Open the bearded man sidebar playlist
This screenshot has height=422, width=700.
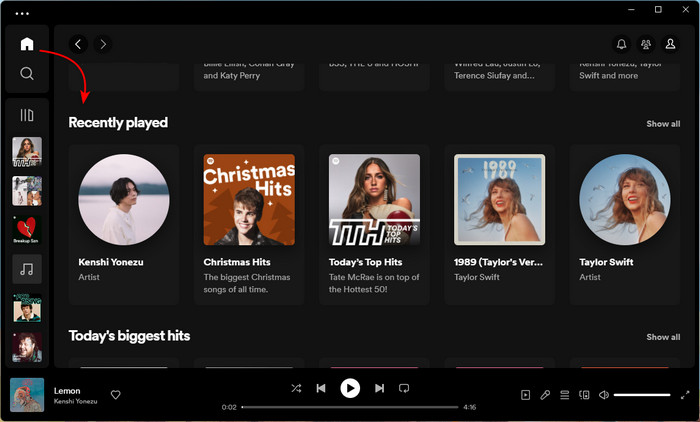pyautogui.click(x=27, y=347)
